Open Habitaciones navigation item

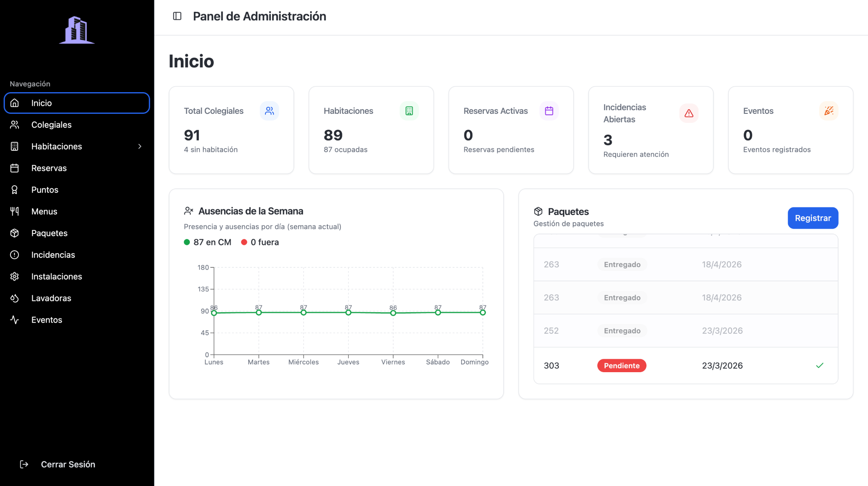click(x=77, y=146)
